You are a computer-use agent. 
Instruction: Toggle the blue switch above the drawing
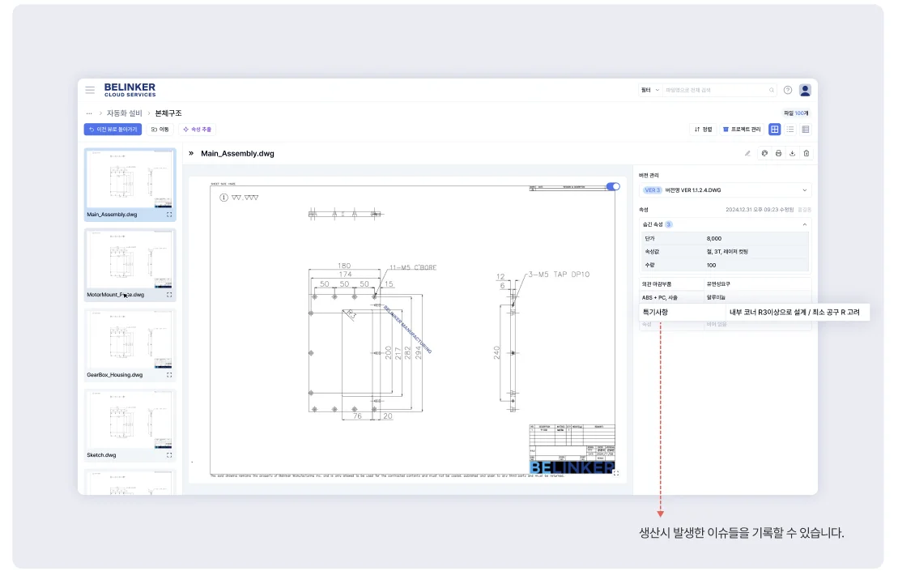[613, 186]
